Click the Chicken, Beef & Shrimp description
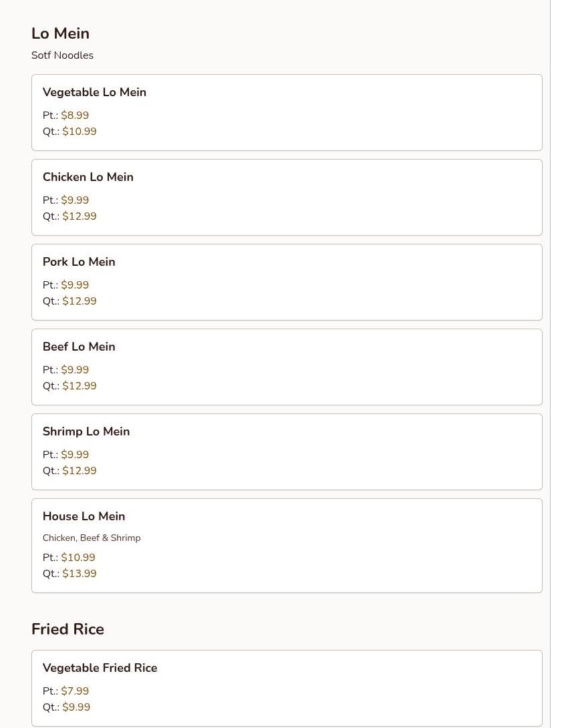Screen dimensions: 564x728 tap(92, 538)
